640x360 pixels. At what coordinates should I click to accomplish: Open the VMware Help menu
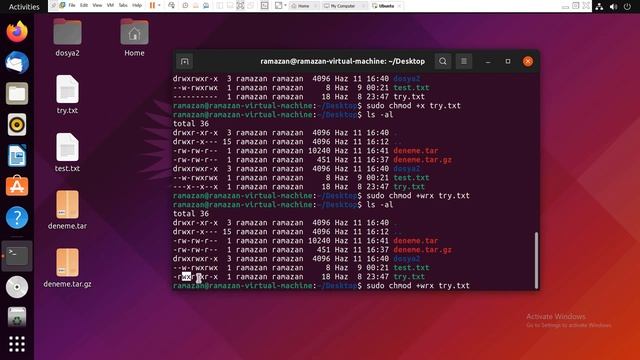click(137, 6)
